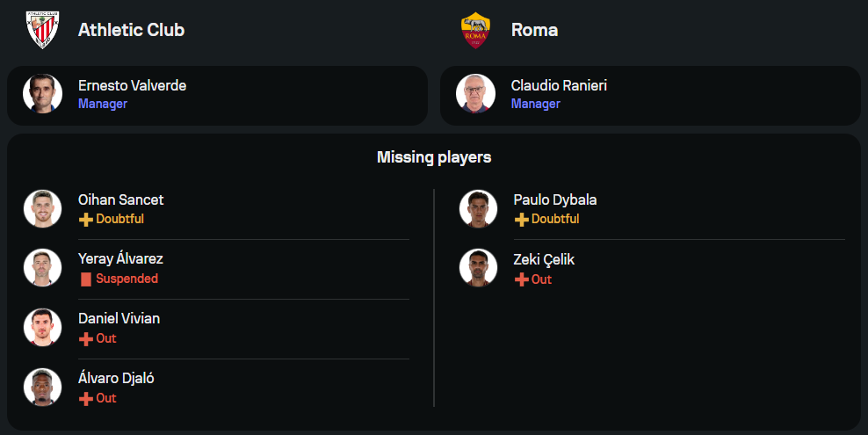
Task: Open Claudio Ranieri's manager photo
Action: (x=475, y=94)
